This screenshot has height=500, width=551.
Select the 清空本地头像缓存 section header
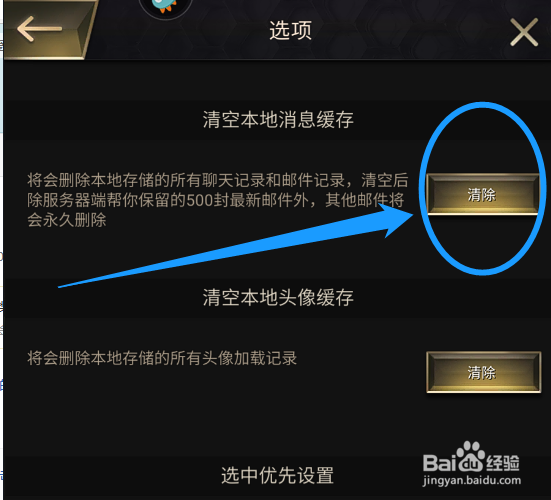coord(278,298)
